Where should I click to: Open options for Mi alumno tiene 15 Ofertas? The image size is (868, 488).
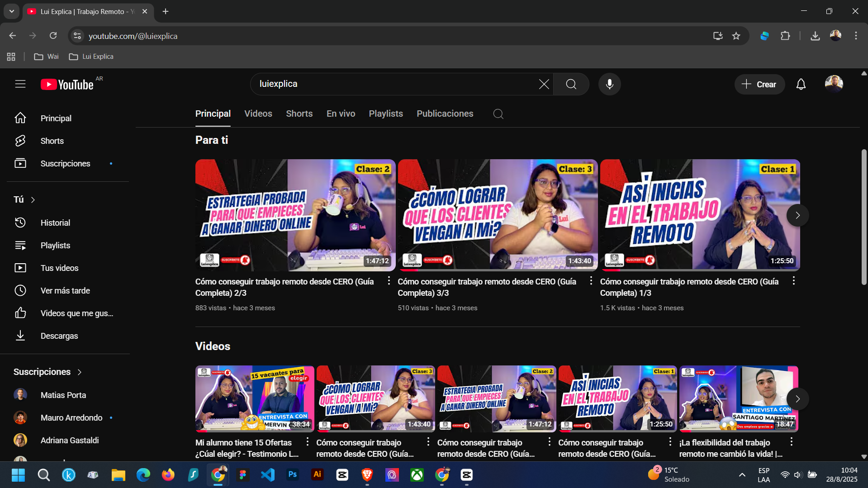tap(307, 442)
